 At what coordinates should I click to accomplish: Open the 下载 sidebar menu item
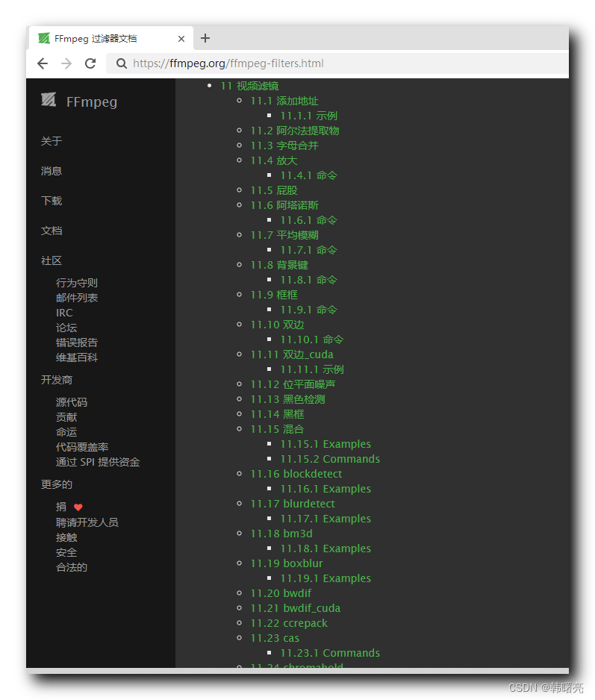pyautogui.click(x=52, y=201)
